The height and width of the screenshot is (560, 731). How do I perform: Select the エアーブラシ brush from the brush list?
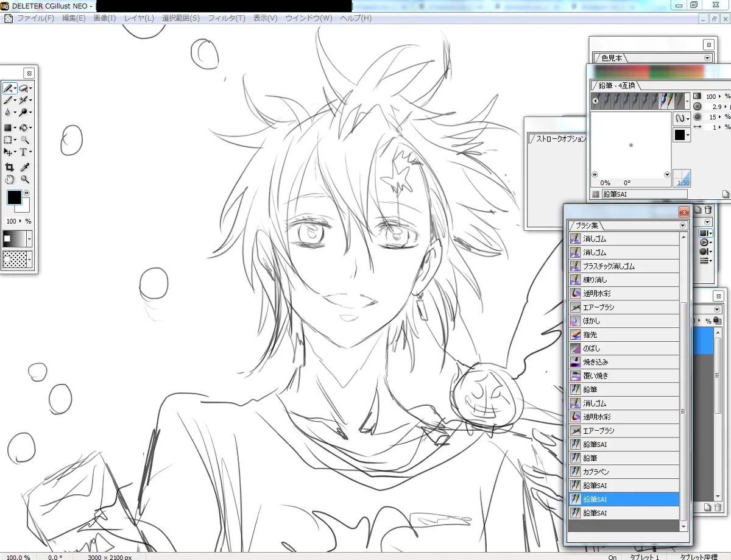[624, 307]
